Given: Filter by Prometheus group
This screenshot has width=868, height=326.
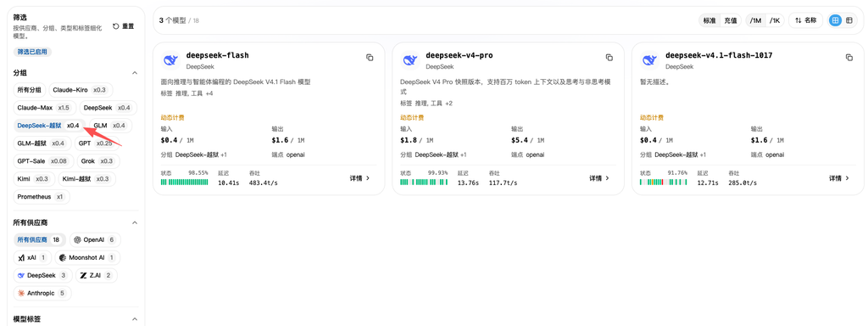Looking at the screenshot, I should [42, 197].
